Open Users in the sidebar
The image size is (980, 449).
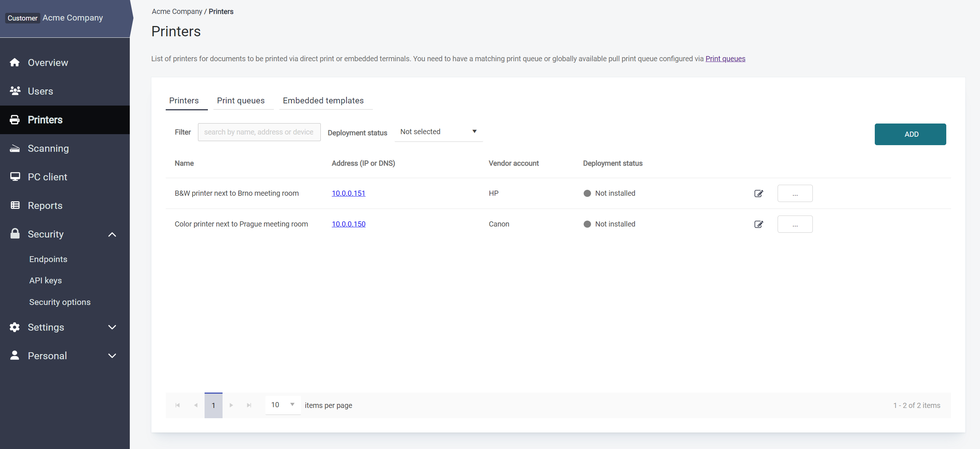(x=65, y=91)
